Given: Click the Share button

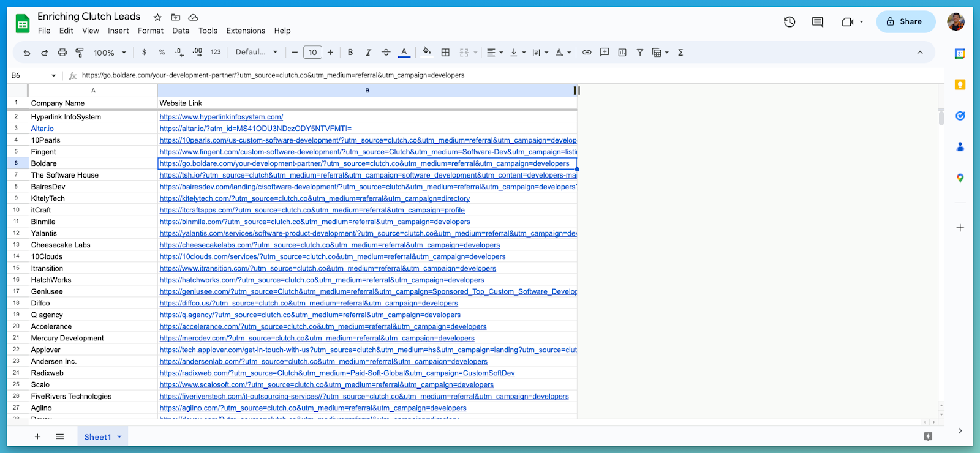Looking at the screenshot, I should (x=905, y=21).
